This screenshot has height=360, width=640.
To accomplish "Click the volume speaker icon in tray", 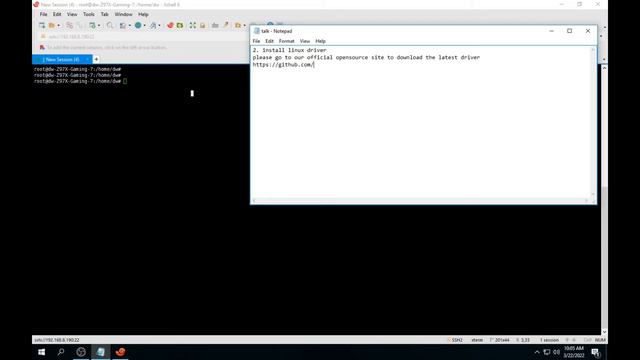I will pyautogui.click(x=556, y=352).
